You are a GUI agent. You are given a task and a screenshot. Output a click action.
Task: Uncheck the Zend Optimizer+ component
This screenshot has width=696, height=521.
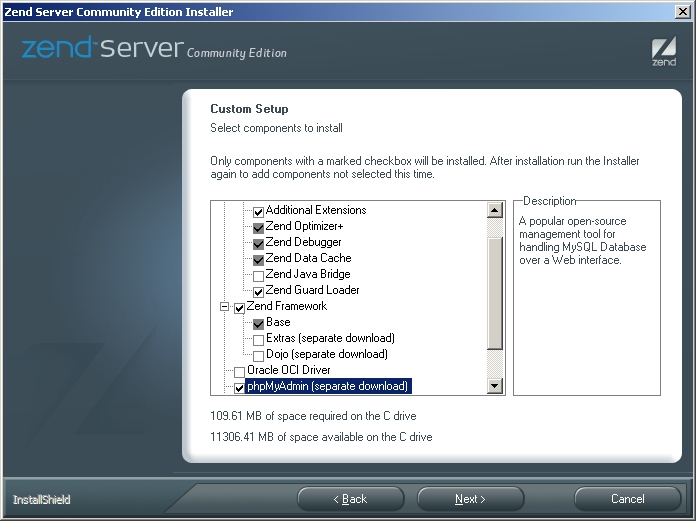point(258,227)
